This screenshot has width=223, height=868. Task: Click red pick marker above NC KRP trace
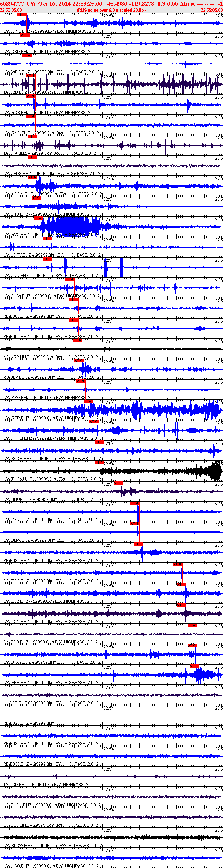click(77, 340)
